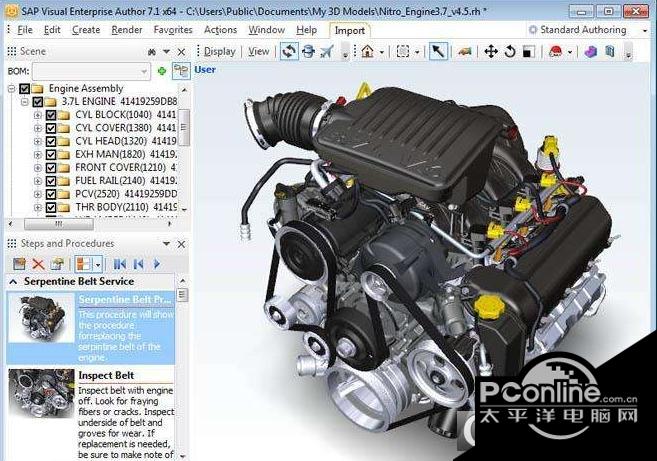Open the Create menu
The width and height of the screenshot is (657, 461).
(86, 30)
